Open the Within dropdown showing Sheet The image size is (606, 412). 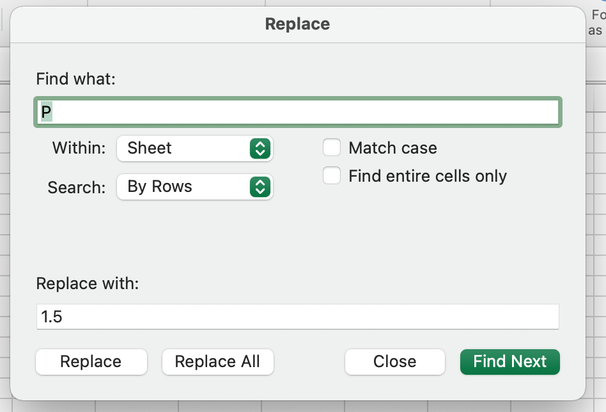pyautogui.click(x=194, y=148)
